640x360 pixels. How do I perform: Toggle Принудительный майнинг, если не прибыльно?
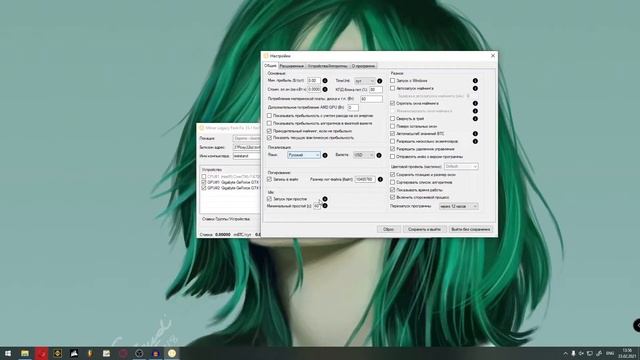click(x=269, y=131)
